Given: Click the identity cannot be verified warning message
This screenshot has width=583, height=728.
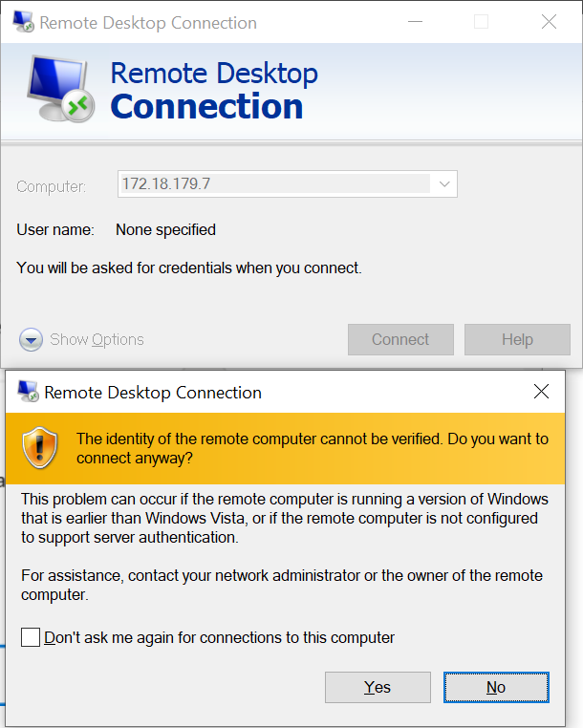Looking at the screenshot, I should click(x=313, y=448).
